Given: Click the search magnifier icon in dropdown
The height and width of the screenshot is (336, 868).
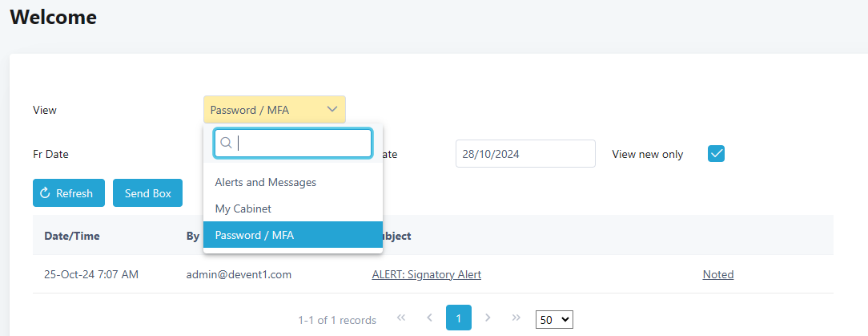Looking at the screenshot, I should [x=226, y=143].
